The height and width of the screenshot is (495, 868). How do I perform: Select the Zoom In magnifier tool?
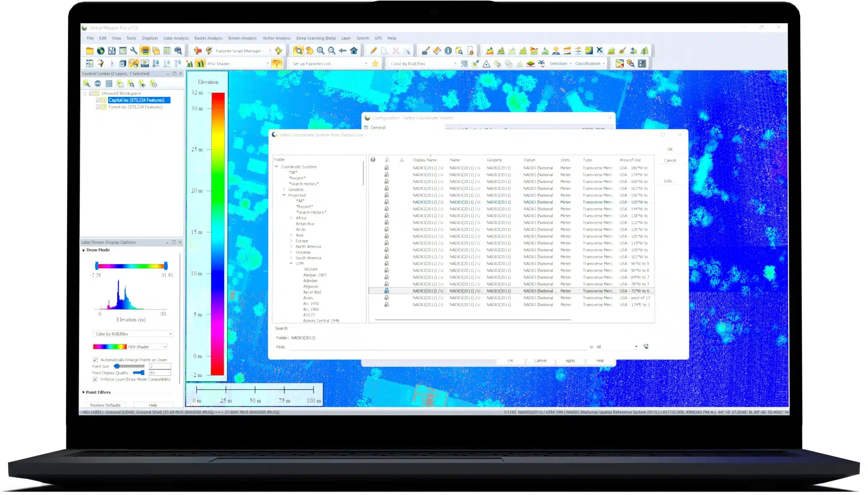pyautogui.click(x=320, y=50)
